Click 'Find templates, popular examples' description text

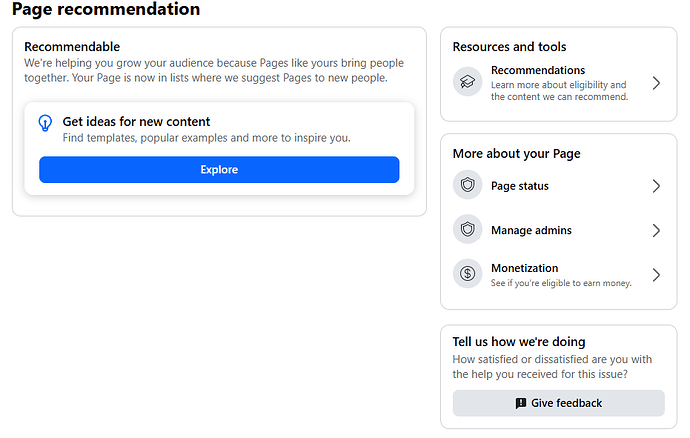[206, 138]
